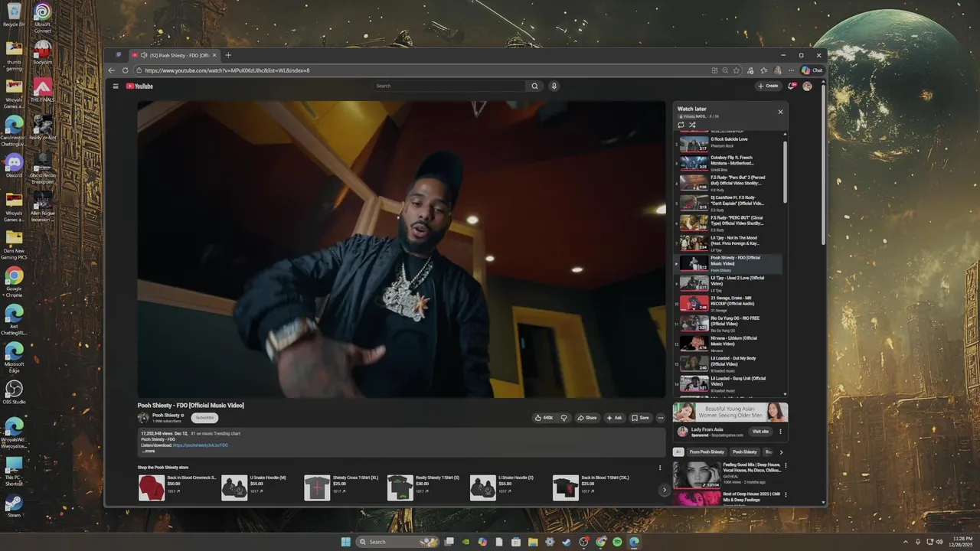The image size is (980, 551).
Task: Subscribe to the Pooh Shiesty channel
Action: pyautogui.click(x=204, y=418)
